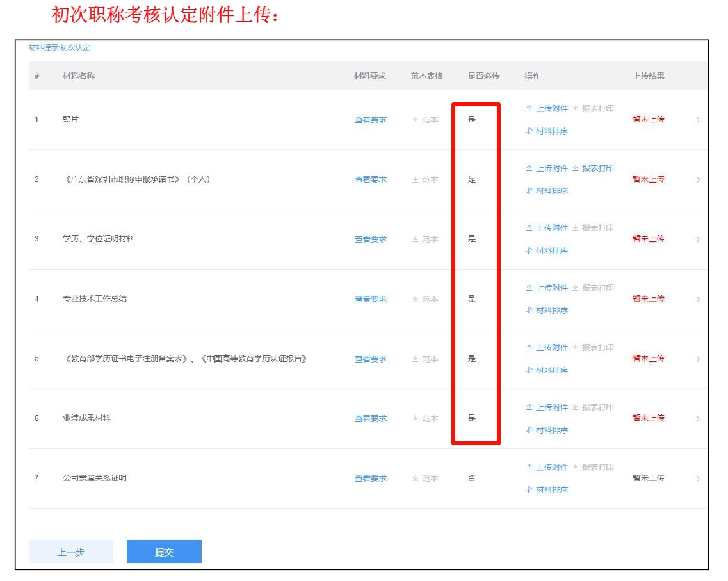Open 查看要求 link for 照片
This screenshot has width=728, height=581.
pyautogui.click(x=371, y=120)
